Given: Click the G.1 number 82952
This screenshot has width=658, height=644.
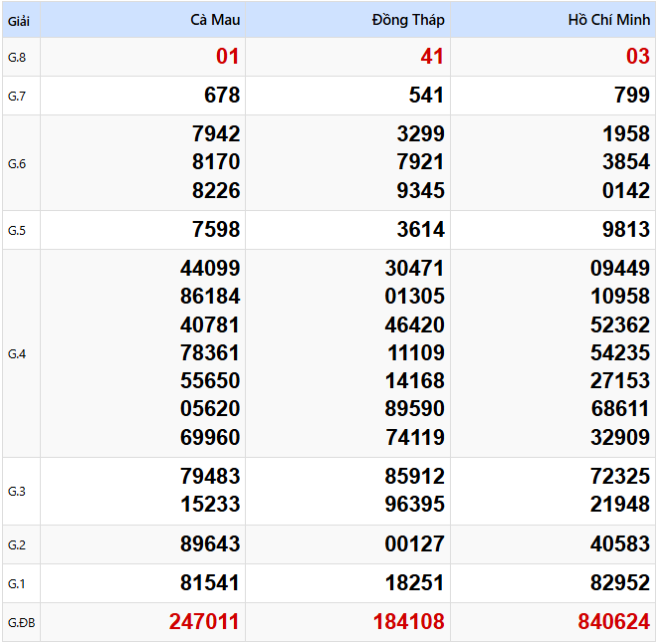Looking at the screenshot, I should tap(620, 582).
